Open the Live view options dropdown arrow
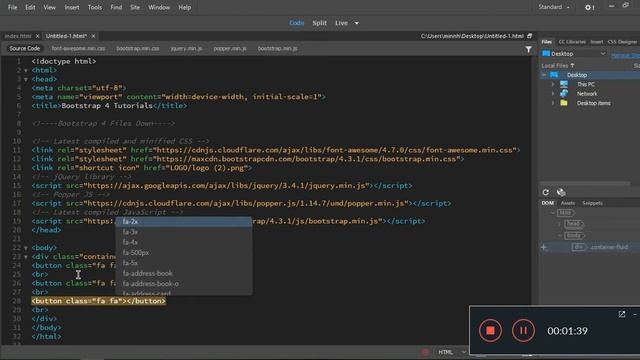Screen dimensions: 640x360 (356, 23)
